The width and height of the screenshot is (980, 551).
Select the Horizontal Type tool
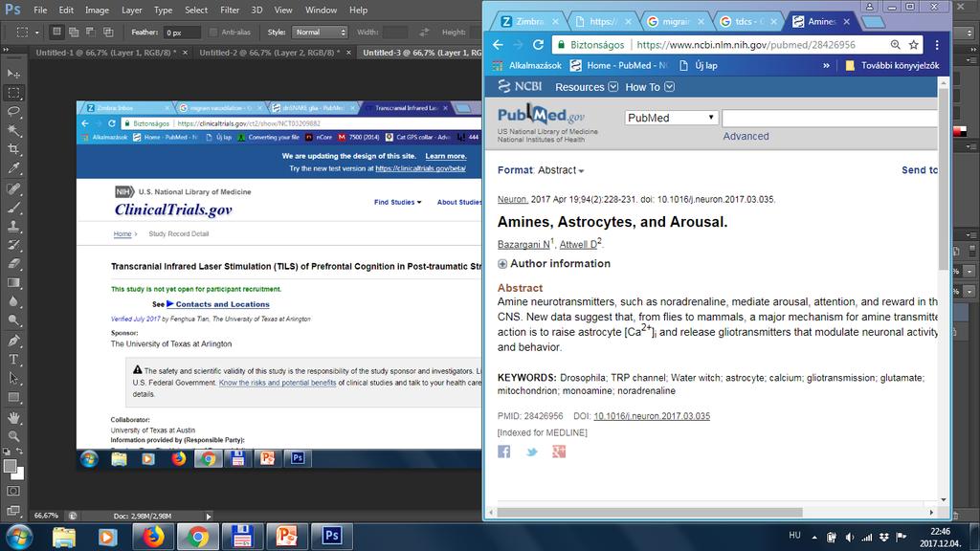tap(13, 360)
